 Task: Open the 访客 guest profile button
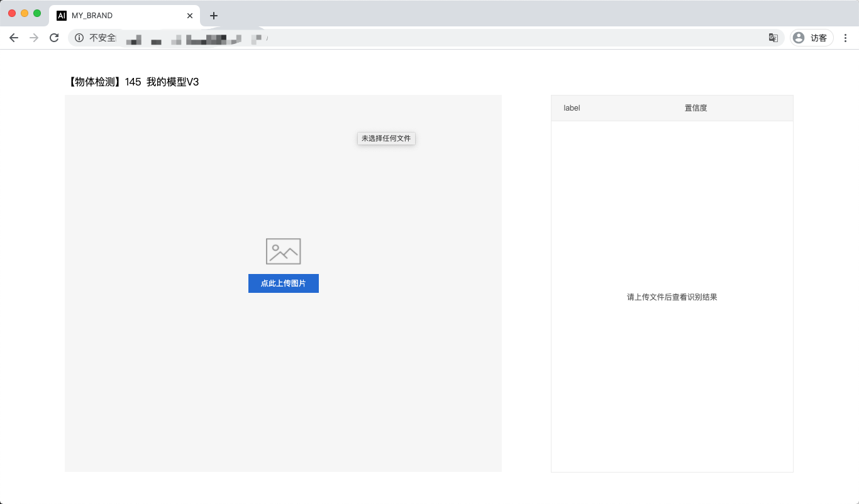[811, 38]
